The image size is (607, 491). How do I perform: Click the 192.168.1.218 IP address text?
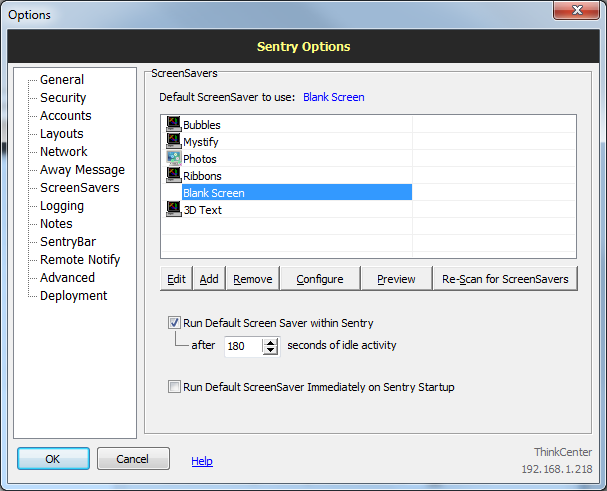[x=557, y=469]
